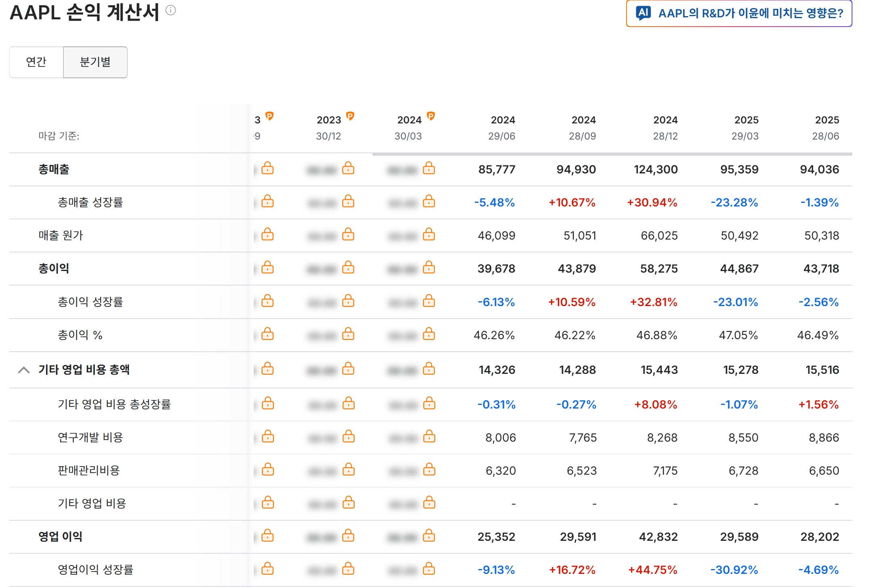The height and width of the screenshot is (588, 873).
Task: Click the revenue growth value -23.28%
Action: [734, 202]
